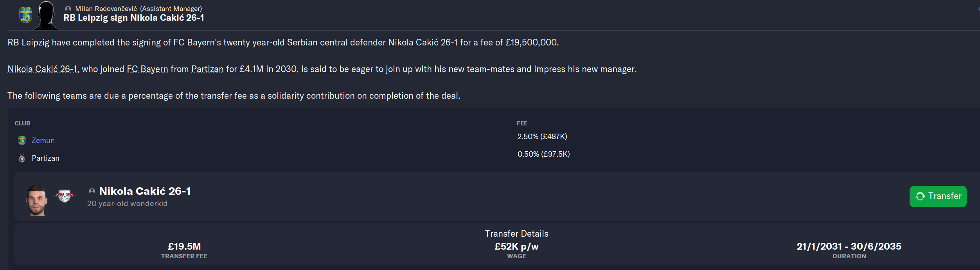Click the person icon beside Milan Radovančević
Screen dimensions: 980x270
(x=68, y=9)
